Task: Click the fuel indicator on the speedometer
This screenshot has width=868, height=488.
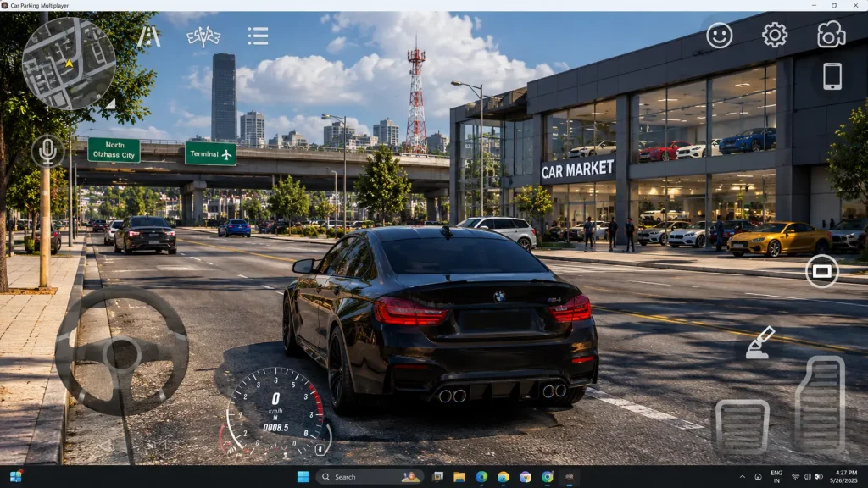Action: coord(320,449)
